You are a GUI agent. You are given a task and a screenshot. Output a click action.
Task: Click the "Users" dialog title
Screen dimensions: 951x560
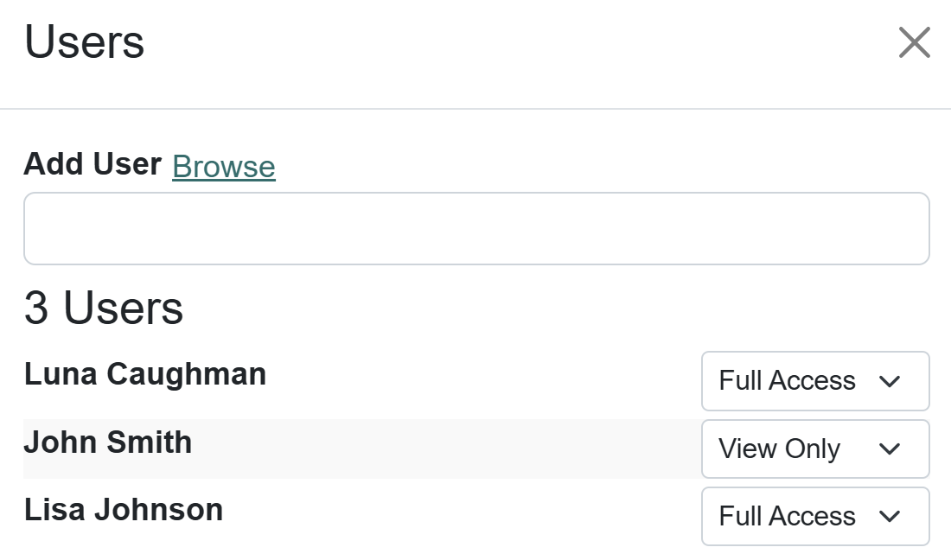click(x=85, y=42)
